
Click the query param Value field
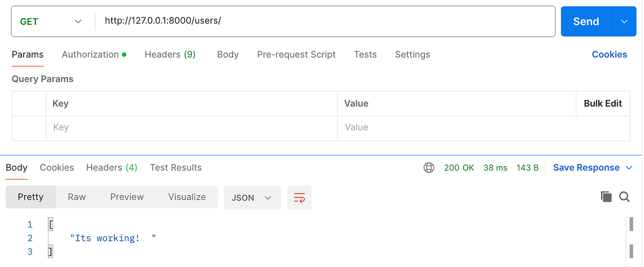tap(484, 128)
